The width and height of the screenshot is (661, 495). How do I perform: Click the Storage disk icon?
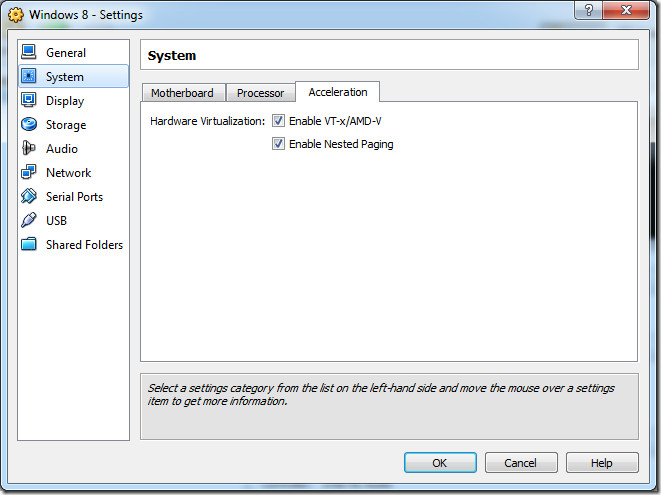[x=29, y=124]
